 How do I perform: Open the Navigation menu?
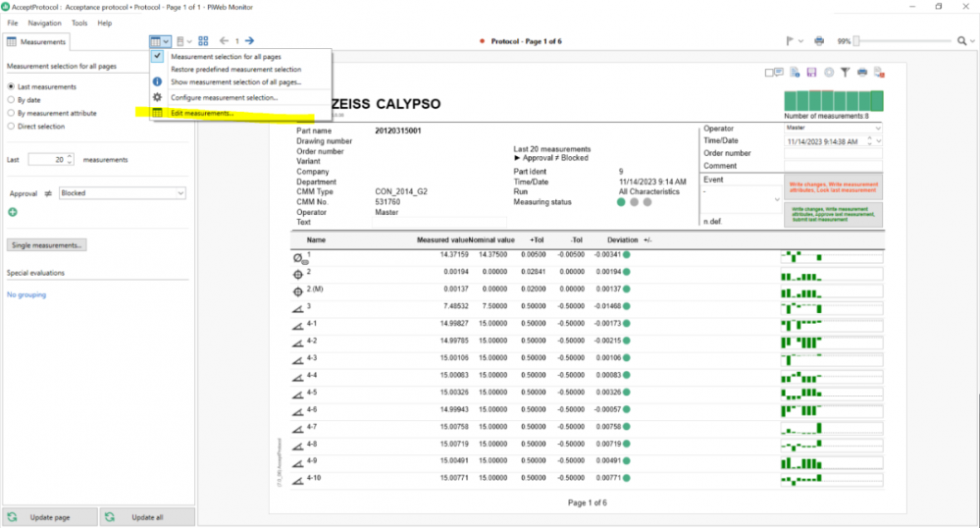point(44,23)
